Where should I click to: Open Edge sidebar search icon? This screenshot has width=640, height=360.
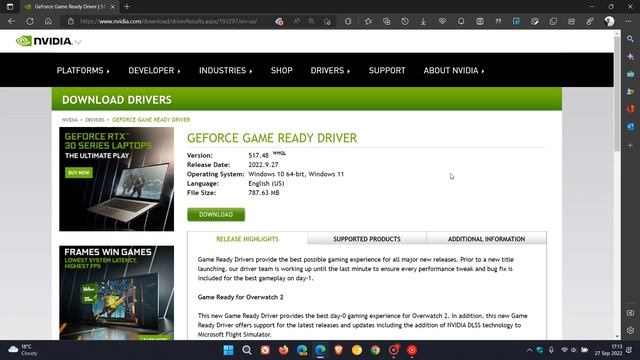point(631,39)
